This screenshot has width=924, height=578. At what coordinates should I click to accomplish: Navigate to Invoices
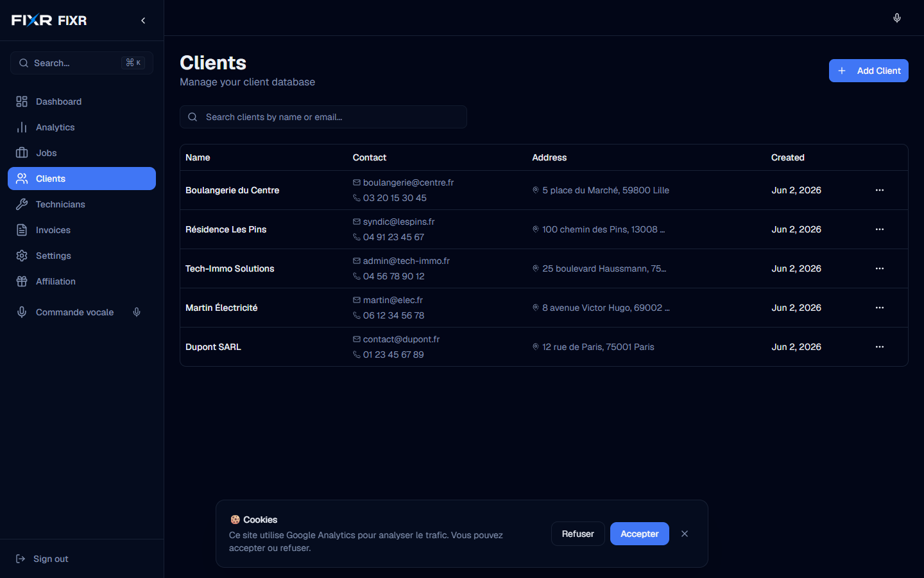(81, 230)
